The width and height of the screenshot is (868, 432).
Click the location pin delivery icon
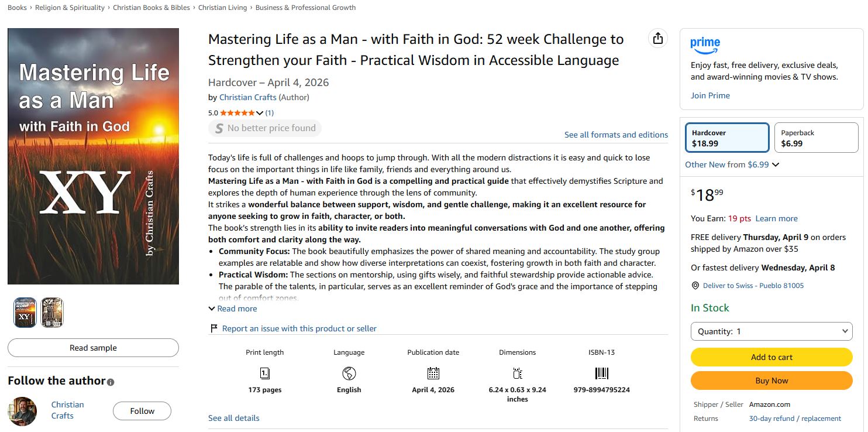coord(695,286)
